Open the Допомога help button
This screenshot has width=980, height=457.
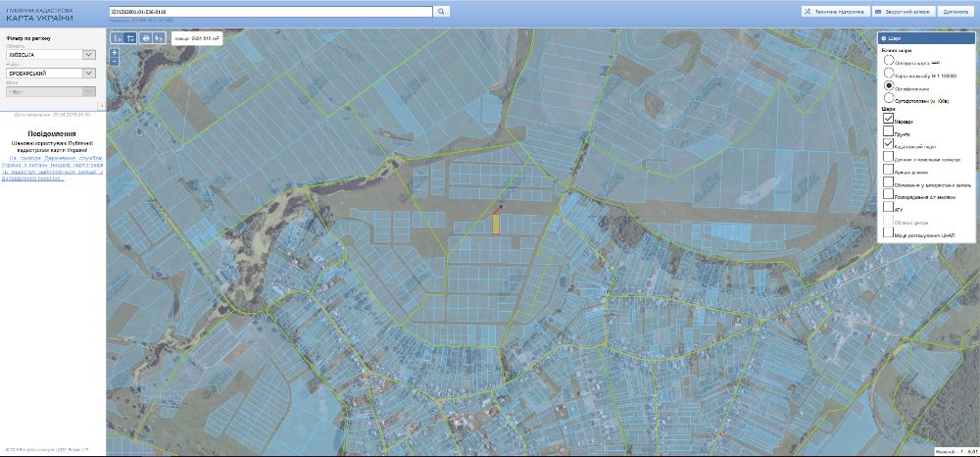[x=955, y=11]
